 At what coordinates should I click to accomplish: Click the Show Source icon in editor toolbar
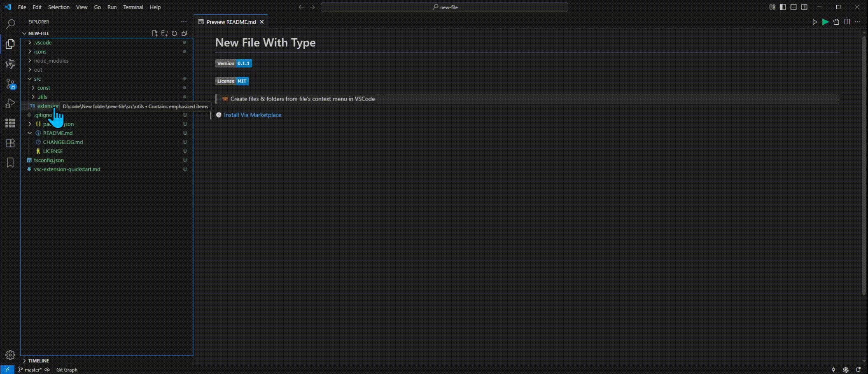836,22
